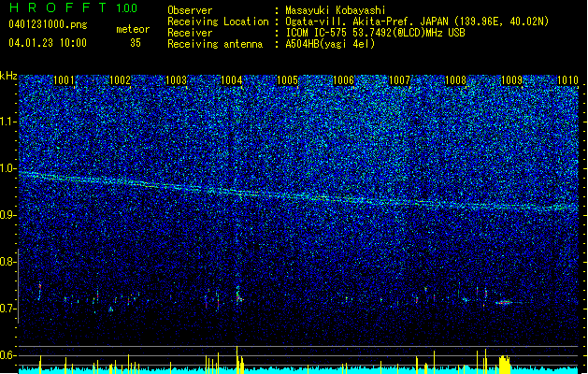Image resolution: width=588 pixels, height=374 pixels.
Task: Click the kHz axis unit label
Action: (x=8, y=76)
